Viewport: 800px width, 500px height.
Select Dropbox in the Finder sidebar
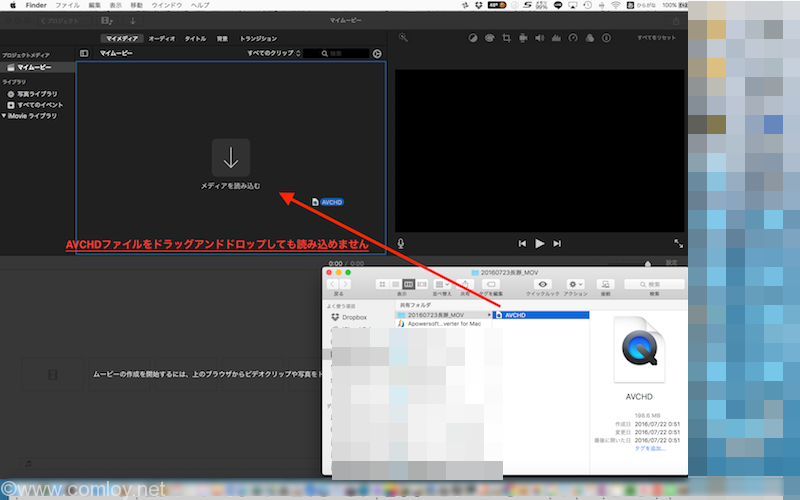(349, 317)
